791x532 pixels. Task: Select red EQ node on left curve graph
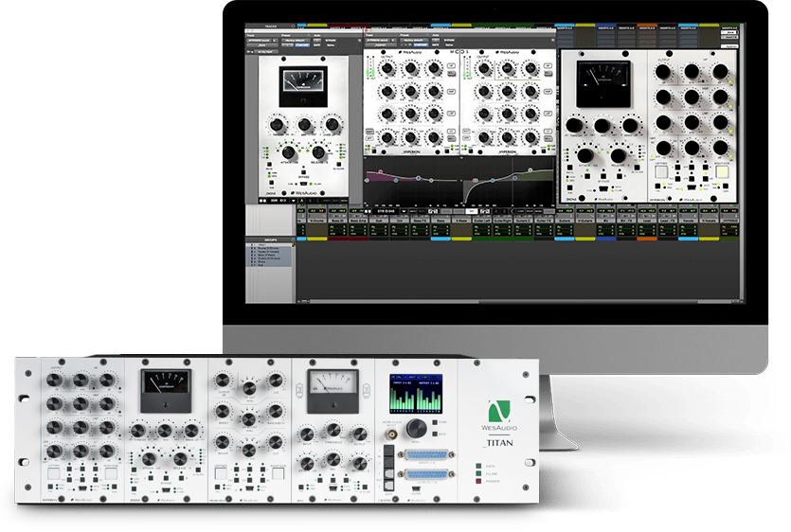381,172
